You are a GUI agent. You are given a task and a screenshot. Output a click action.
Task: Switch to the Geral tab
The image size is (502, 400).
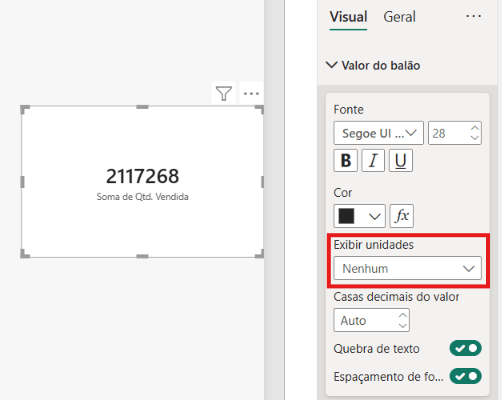pyautogui.click(x=399, y=17)
